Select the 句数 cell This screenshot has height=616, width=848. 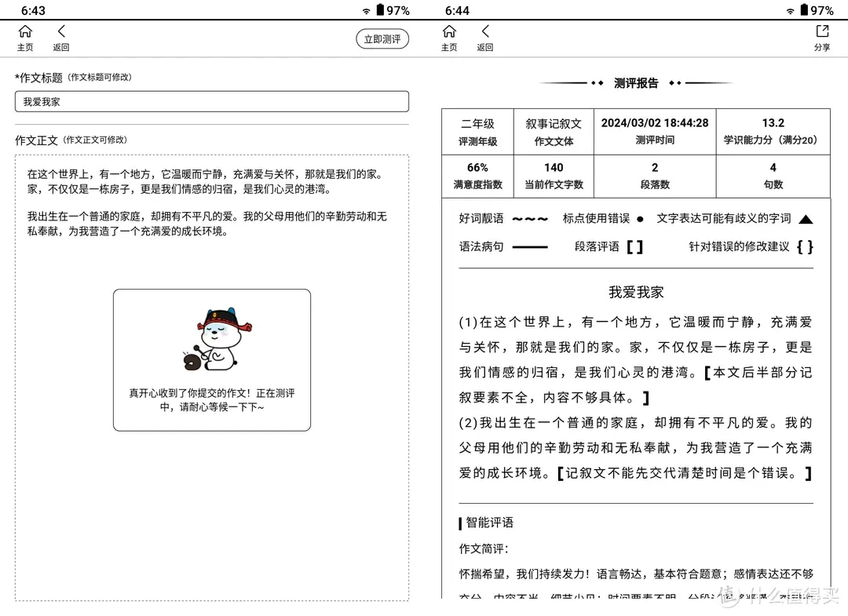[x=773, y=176]
